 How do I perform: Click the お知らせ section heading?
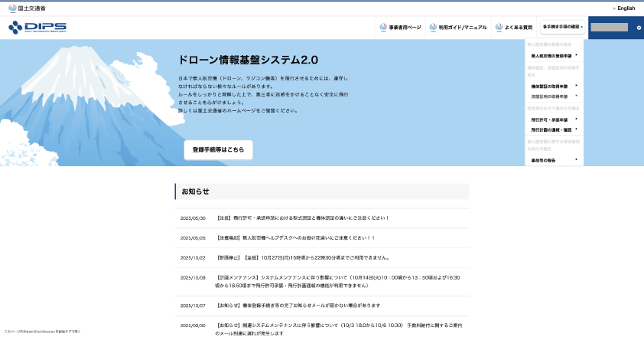click(x=196, y=191)
